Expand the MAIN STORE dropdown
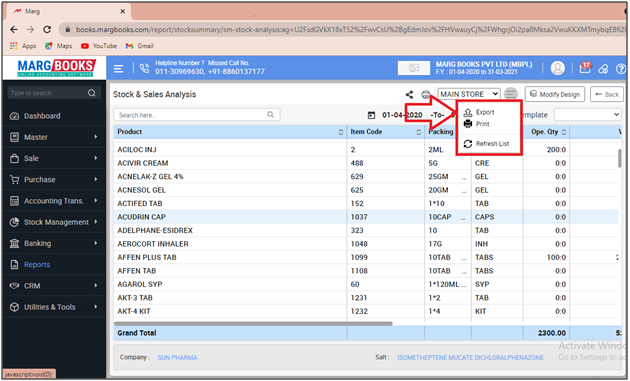This screenshot has height=381, width=630. [x=469, y=94]
